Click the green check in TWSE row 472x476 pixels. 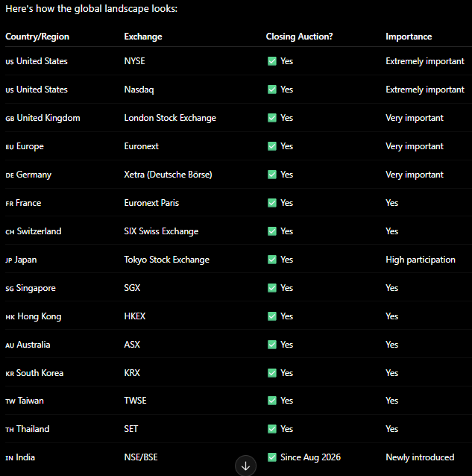pos(272,401)
